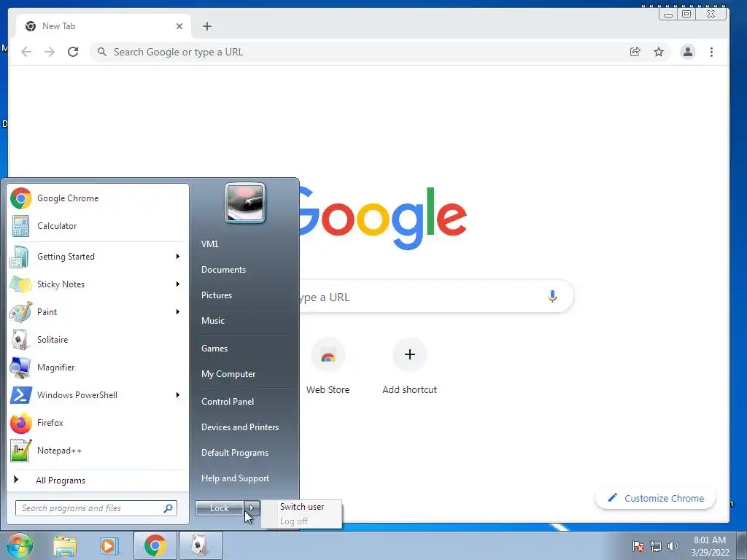Open the Chrome profile icon
747x560 pixels.
(x=688, y=52)
